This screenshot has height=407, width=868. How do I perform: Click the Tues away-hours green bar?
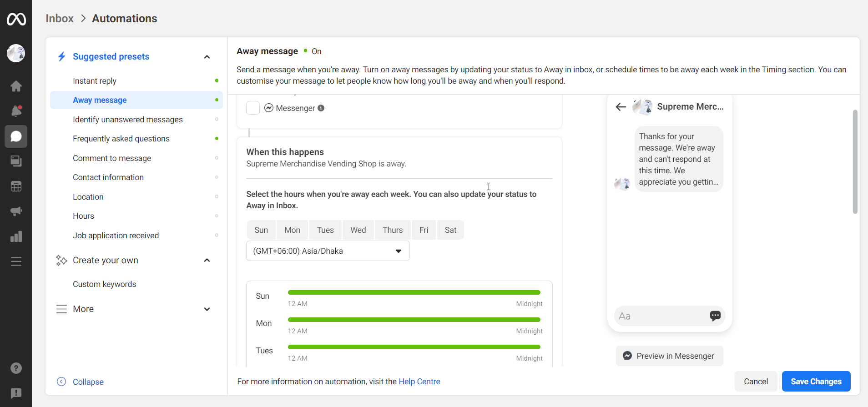[414, 347]
